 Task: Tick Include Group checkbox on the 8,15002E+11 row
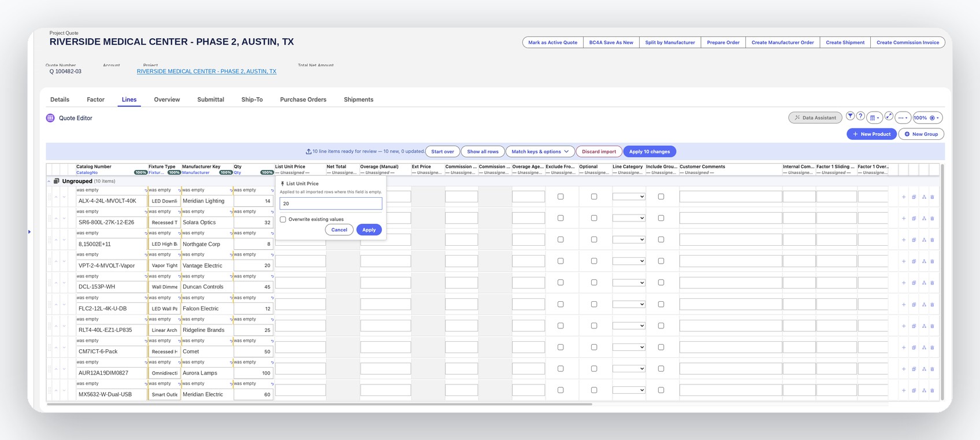tap(661, 239)
